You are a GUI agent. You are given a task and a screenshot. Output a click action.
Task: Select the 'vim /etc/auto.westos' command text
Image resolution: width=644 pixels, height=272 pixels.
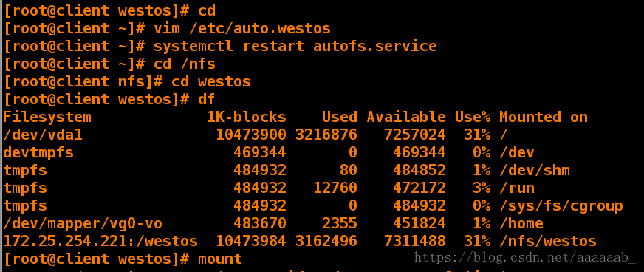pyautogui.click(x=242, y=28)
